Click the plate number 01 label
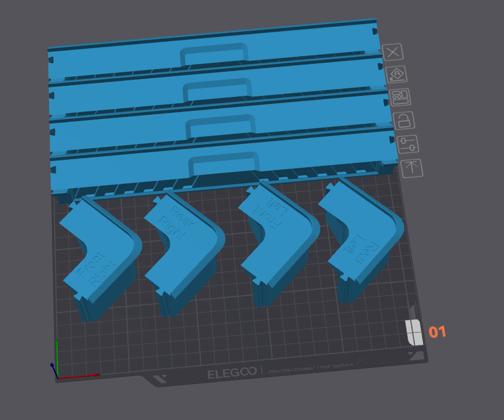Screen dimensions: 504x420 coord(437,332)
